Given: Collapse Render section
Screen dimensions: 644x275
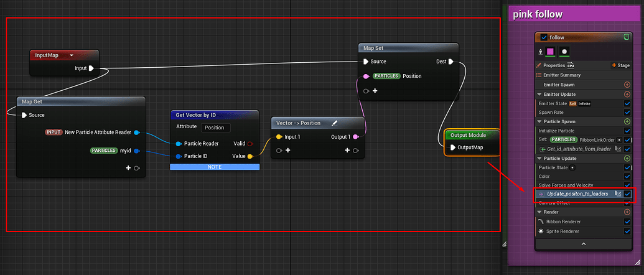Looking at the screenshot, I should coord(539,212).
